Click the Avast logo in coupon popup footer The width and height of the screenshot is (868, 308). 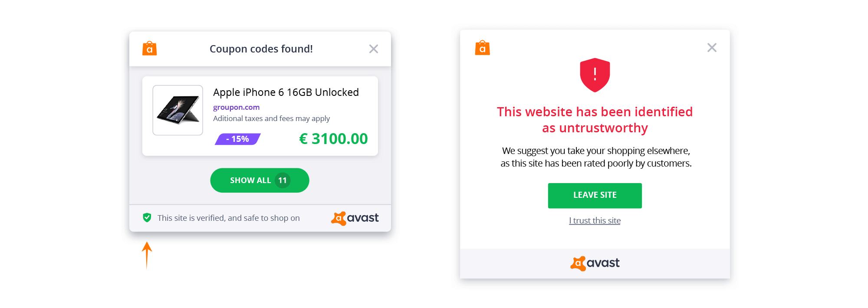pyautogui.click(x=355, y=218)
